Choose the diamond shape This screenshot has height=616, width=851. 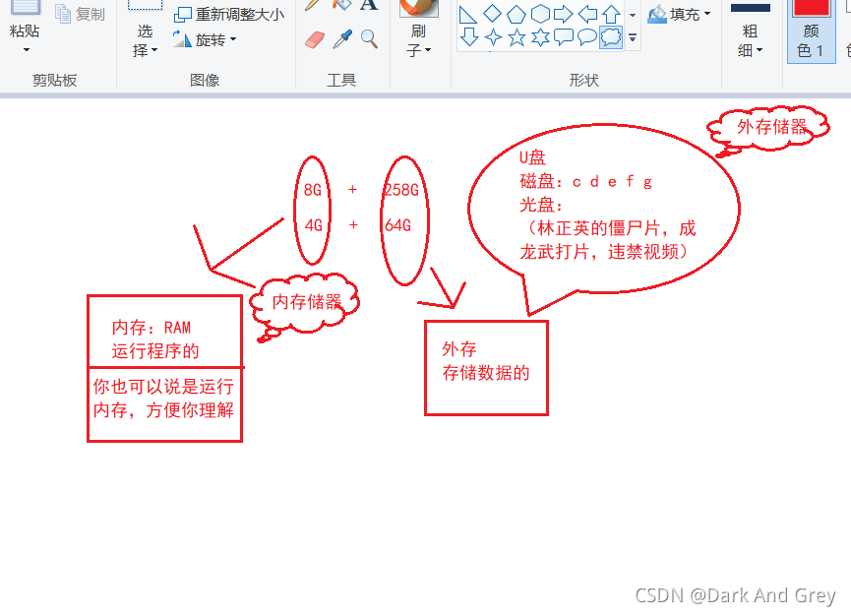[x=492, y=14]
